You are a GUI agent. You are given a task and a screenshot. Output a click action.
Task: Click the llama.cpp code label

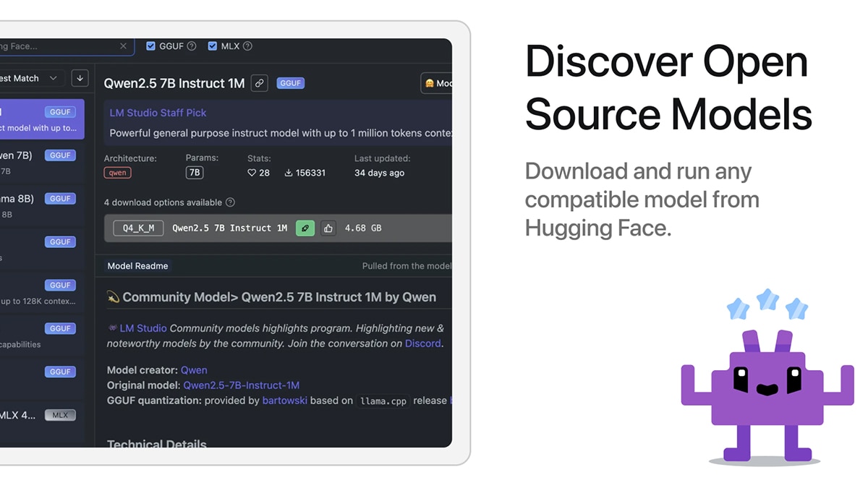tap(383, 401)
